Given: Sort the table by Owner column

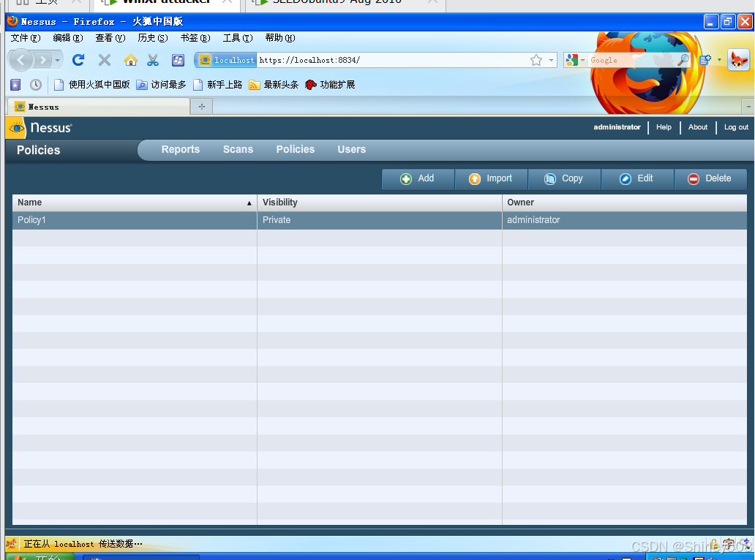Looking at the screenshot, I should click(625, 203).
